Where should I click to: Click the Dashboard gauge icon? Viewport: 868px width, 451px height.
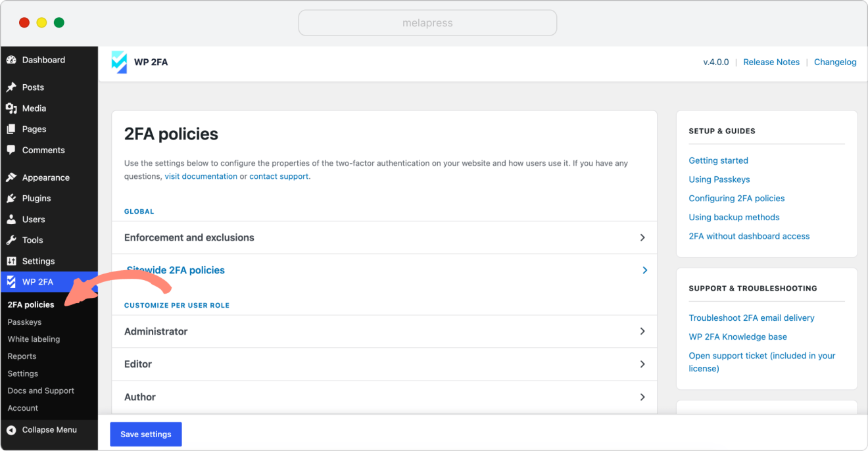11,60
